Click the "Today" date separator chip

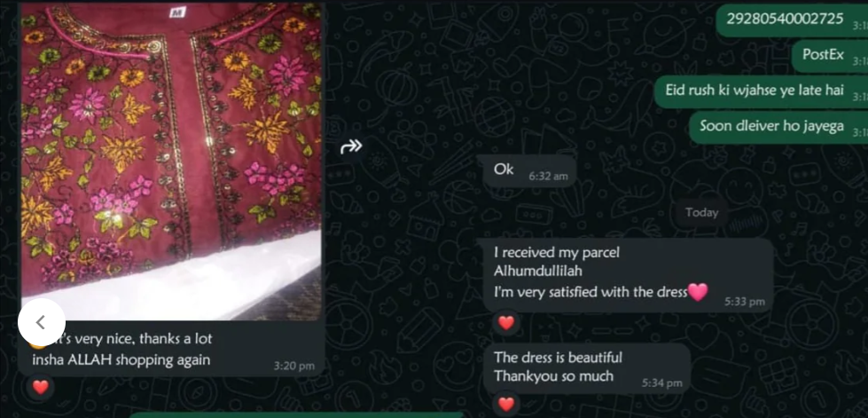tap(701, 212)
